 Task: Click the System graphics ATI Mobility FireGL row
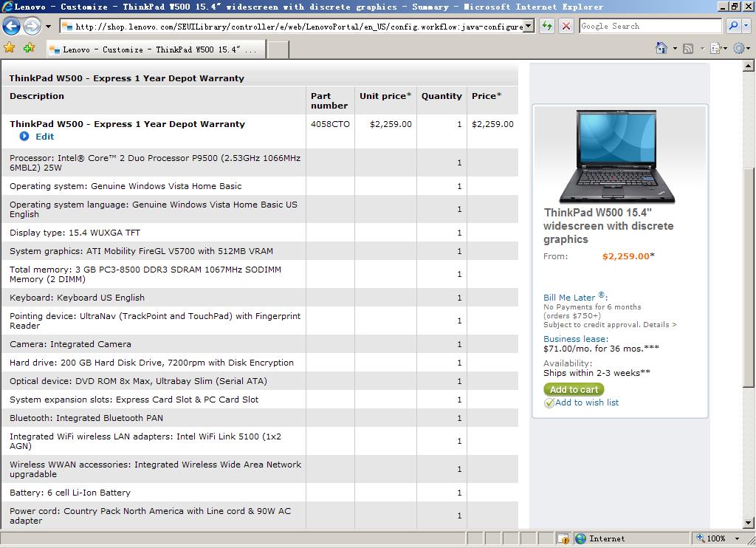coord(259,251)
